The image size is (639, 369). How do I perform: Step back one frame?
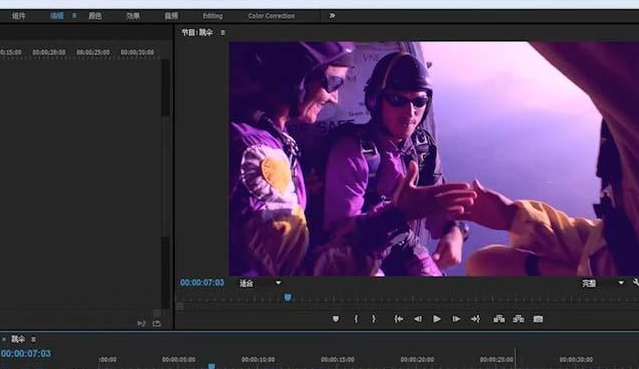click(418, 319)
